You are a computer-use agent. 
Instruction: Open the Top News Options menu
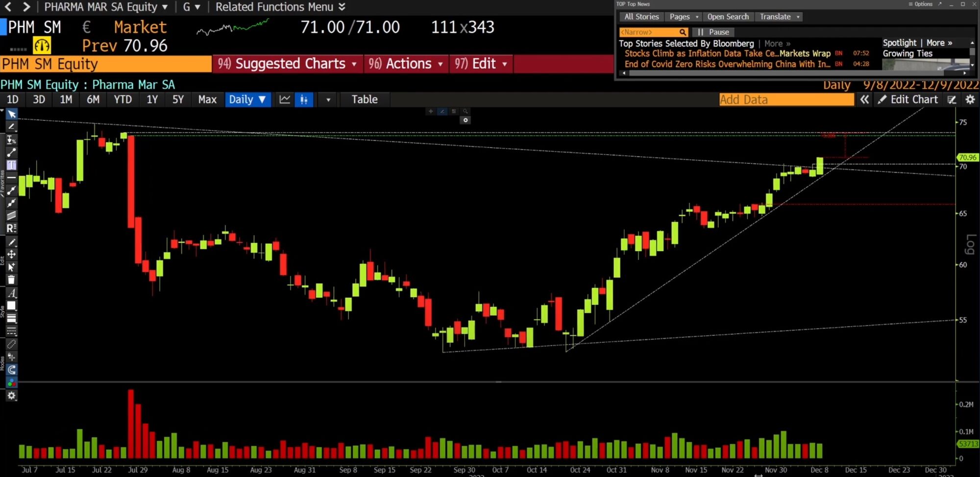coord(920,4)
